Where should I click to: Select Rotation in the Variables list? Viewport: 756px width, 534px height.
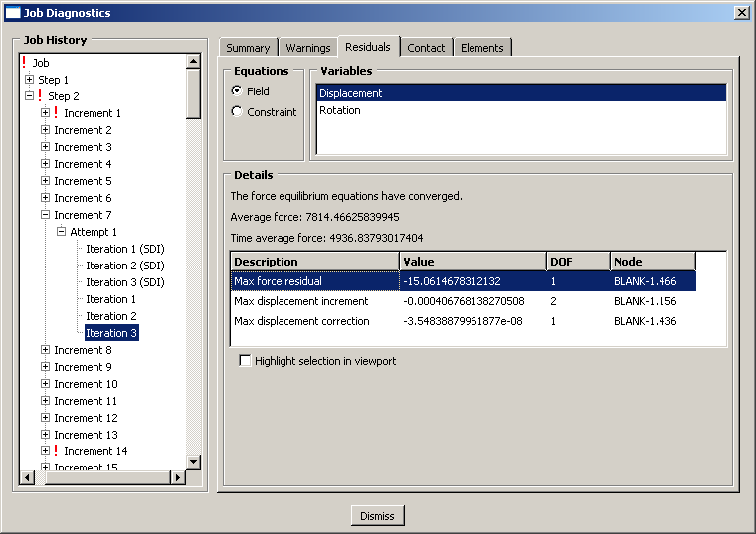pos(340,110)
